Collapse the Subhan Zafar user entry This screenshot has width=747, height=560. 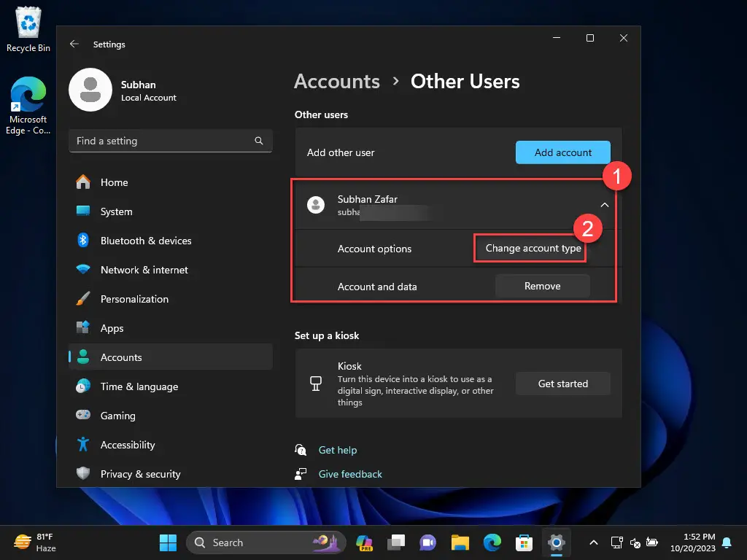pyautogui.click(x=605, y=205)
